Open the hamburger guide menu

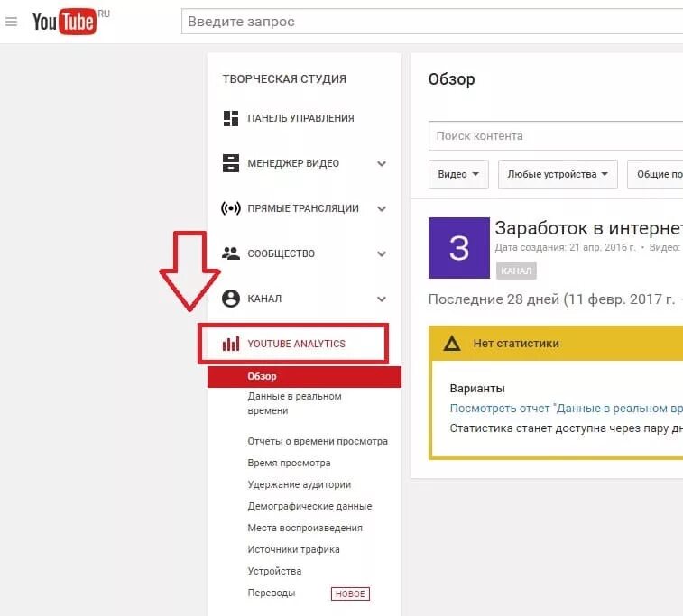[x=12, y=22]
